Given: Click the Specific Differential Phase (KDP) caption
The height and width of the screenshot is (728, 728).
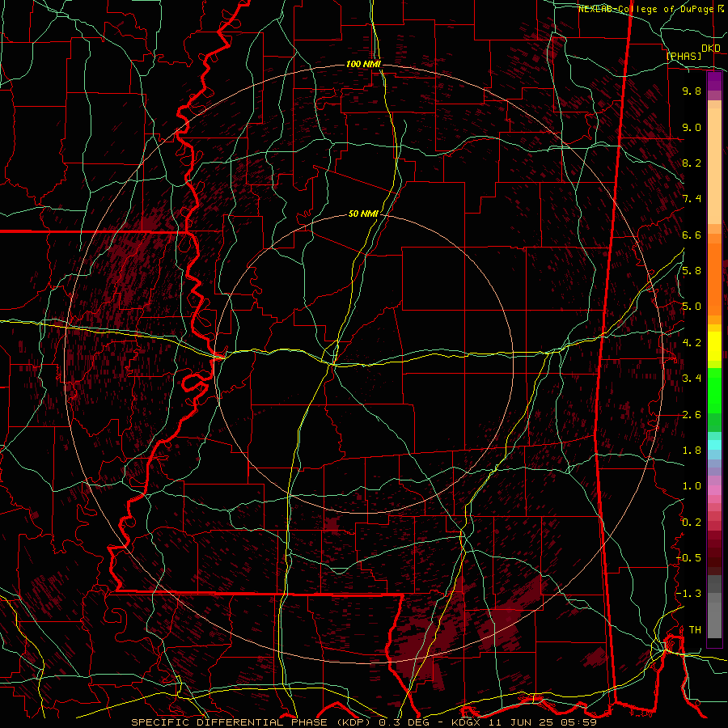Looking at the screenshot, I should pyautogui.click(x=253, y=722).
